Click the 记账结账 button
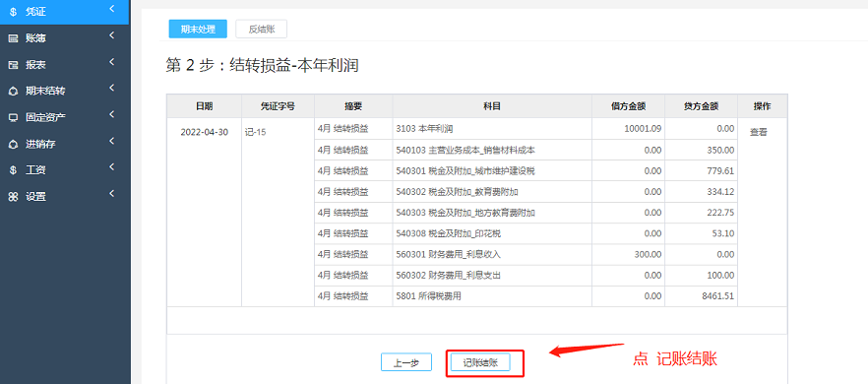 pyautogui.click(x=479, y=363)
